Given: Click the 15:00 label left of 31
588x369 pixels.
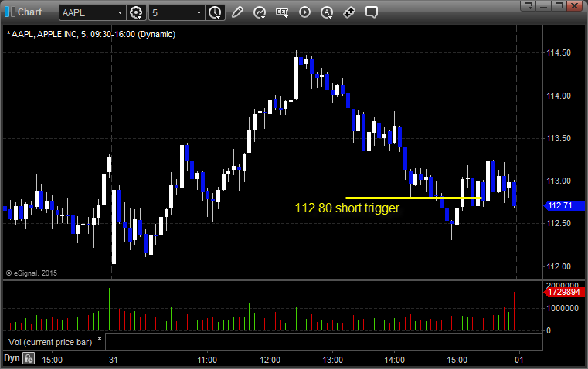Looking at the screenshot, I should (x=52, y=360).
